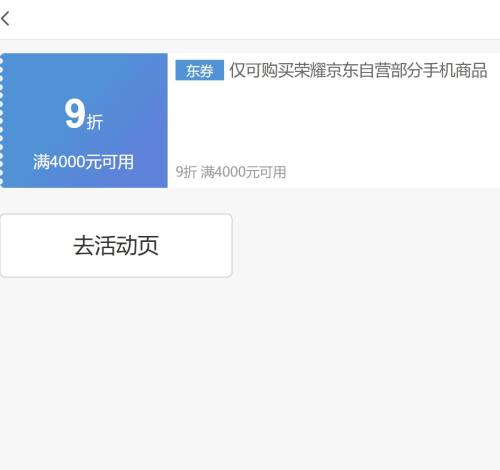Select coupon title 仅可购买荣耀京东自营部分手机商品
The width and height of the screenshot is (500, 470).
358,70
